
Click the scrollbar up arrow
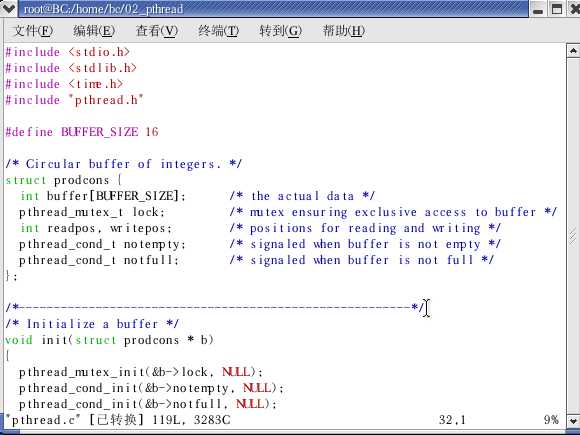[x=573, y=51]
